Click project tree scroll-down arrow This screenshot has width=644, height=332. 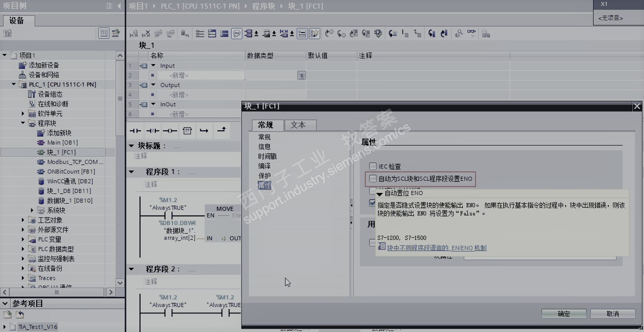click(x=120, y=283)
